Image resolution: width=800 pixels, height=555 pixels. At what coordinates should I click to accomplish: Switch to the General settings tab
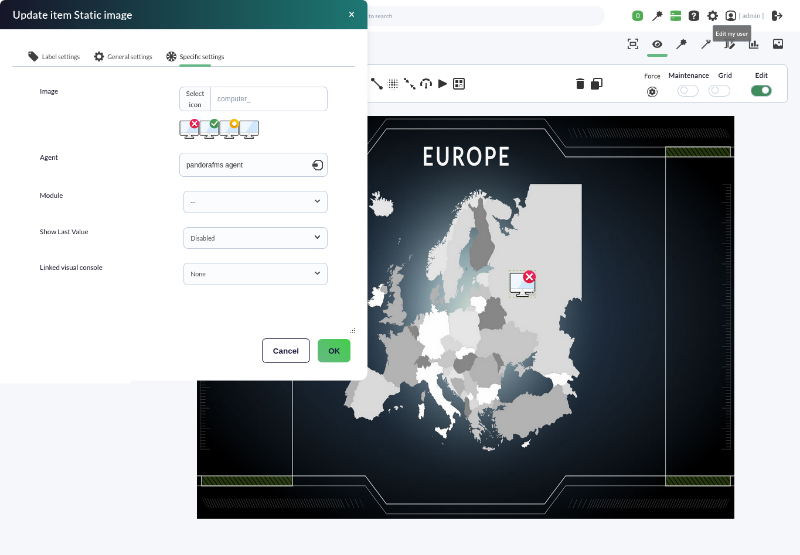(x=123, y=57)
